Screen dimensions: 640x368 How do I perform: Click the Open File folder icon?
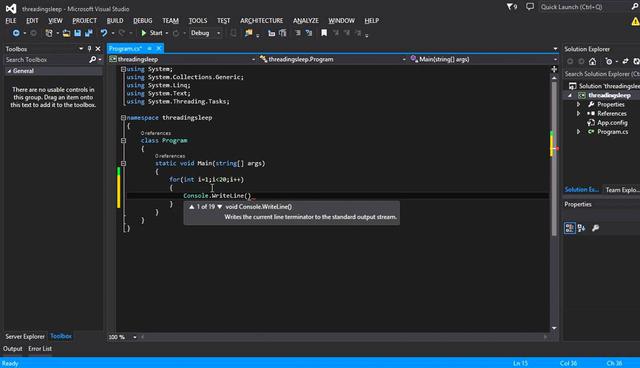tap(66, 33)
